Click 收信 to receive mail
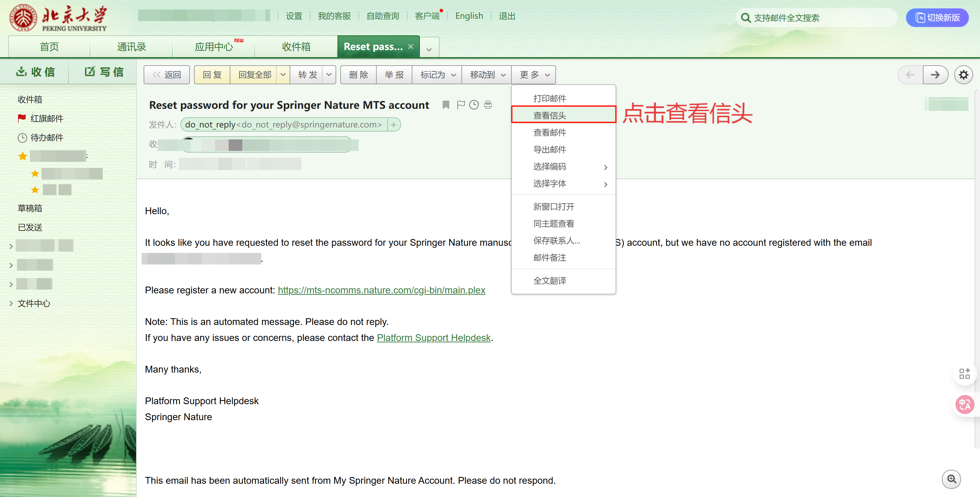The width and height of the screenshot is (980, 497). (x=35, y=72)
